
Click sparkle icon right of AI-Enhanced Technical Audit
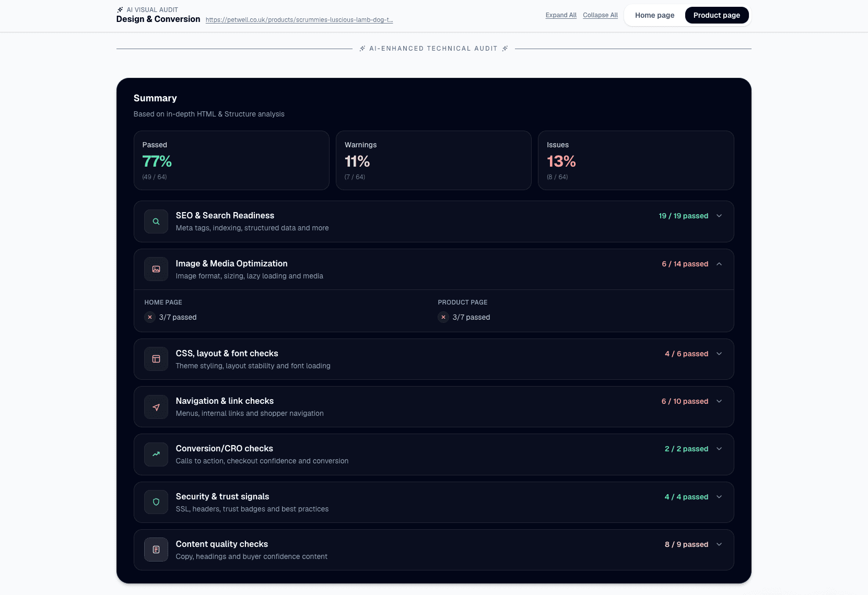pyautogui.click(x=505, y=49)
